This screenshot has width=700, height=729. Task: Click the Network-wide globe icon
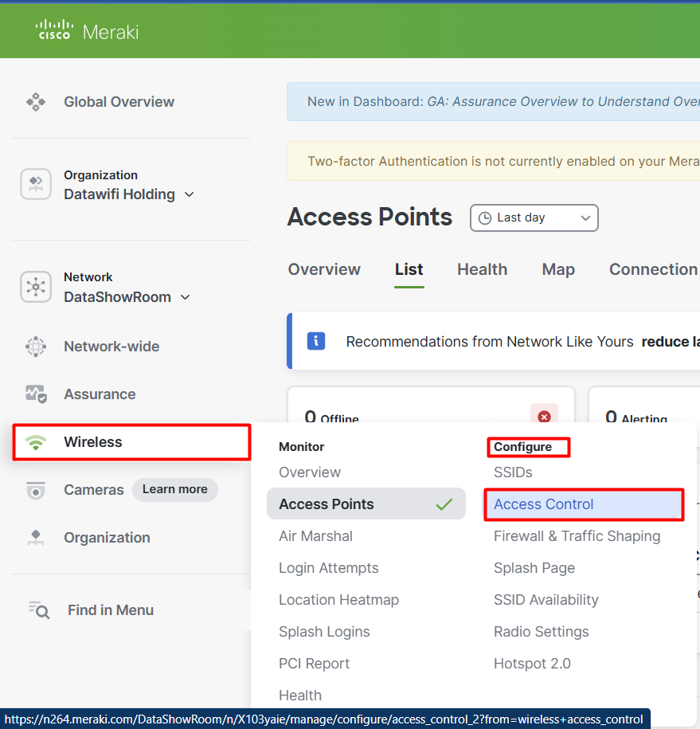(x=36, y=347)
